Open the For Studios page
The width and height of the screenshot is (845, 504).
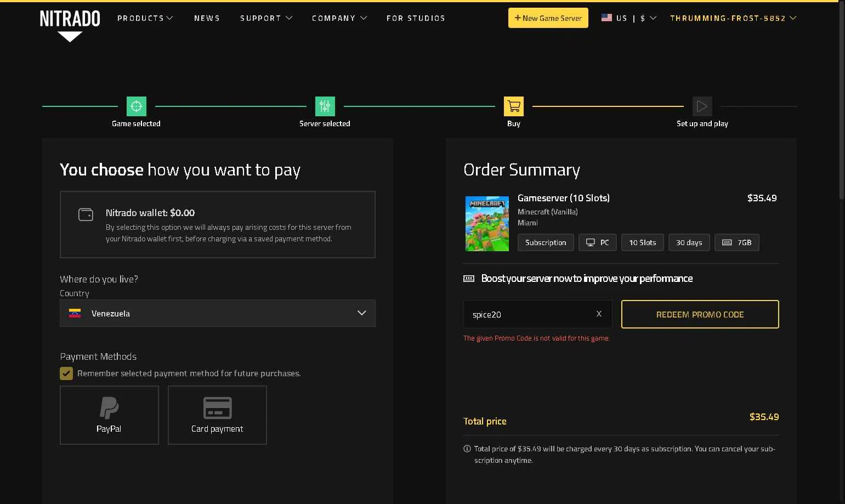[416, 18]
